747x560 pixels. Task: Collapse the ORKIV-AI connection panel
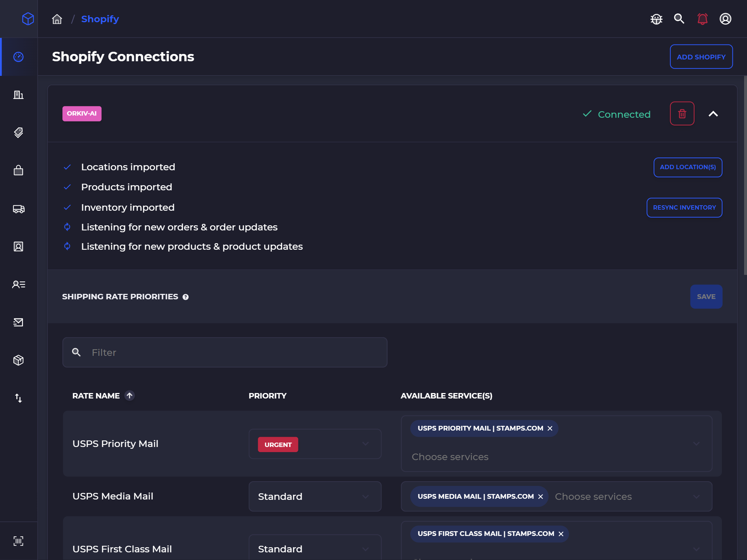pos(713,114)
